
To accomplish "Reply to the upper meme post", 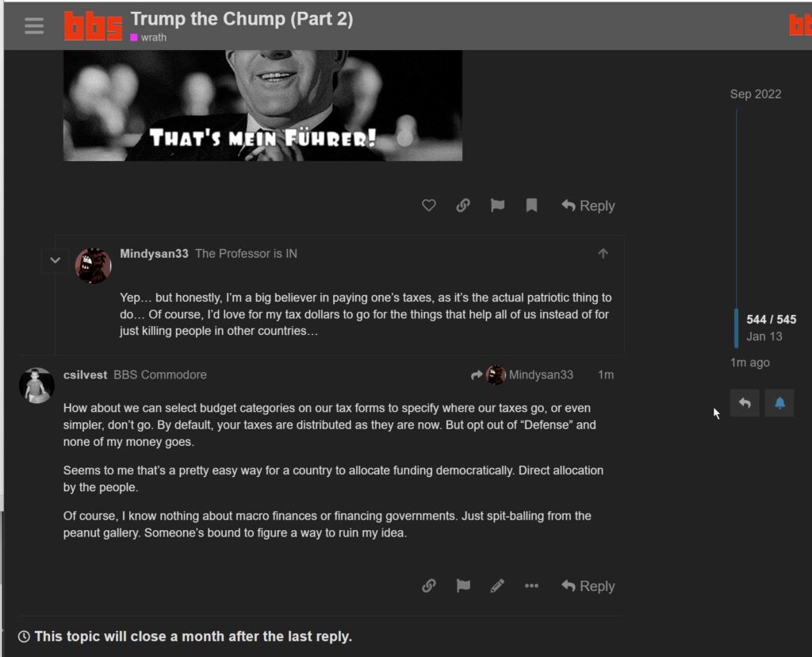I will pos(588,206).
